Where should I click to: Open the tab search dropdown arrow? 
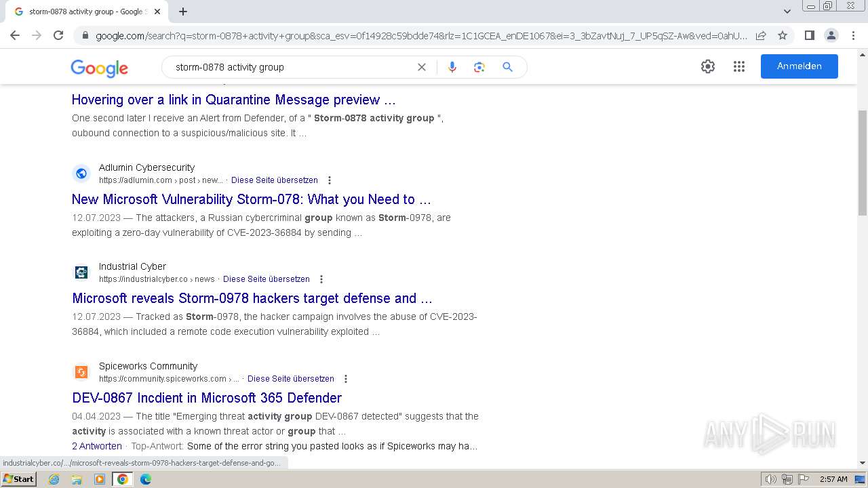[x=787, y=11]
